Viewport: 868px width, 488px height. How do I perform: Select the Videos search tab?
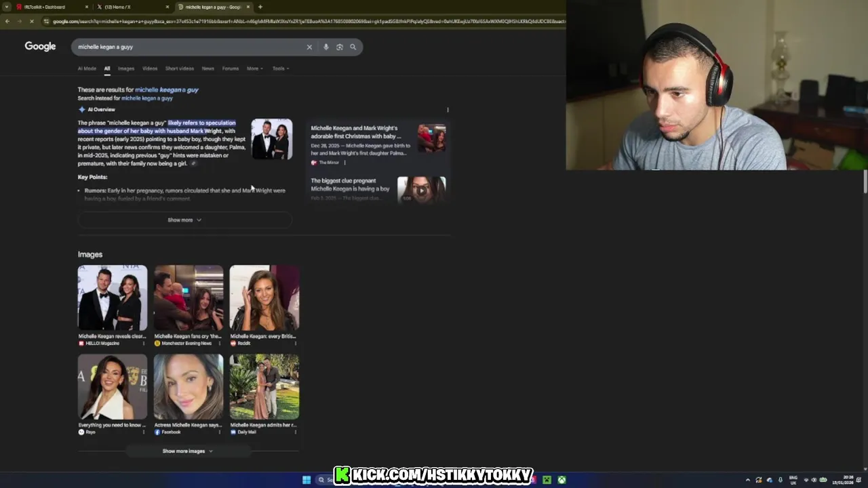click(150, 68)
